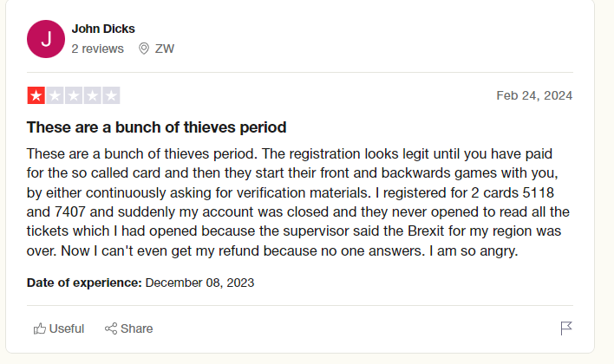Click the thumbs-up icon beside Useful
This screenshot has width=614, height=364.
(x=39, y=328)
